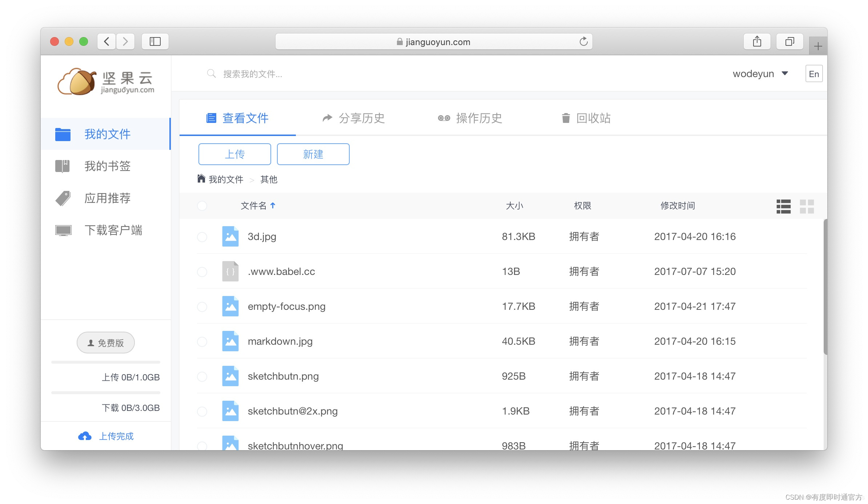Click the image icon of 3d.jpg
This screenshot has width=868, height=504.
point(230,236)
